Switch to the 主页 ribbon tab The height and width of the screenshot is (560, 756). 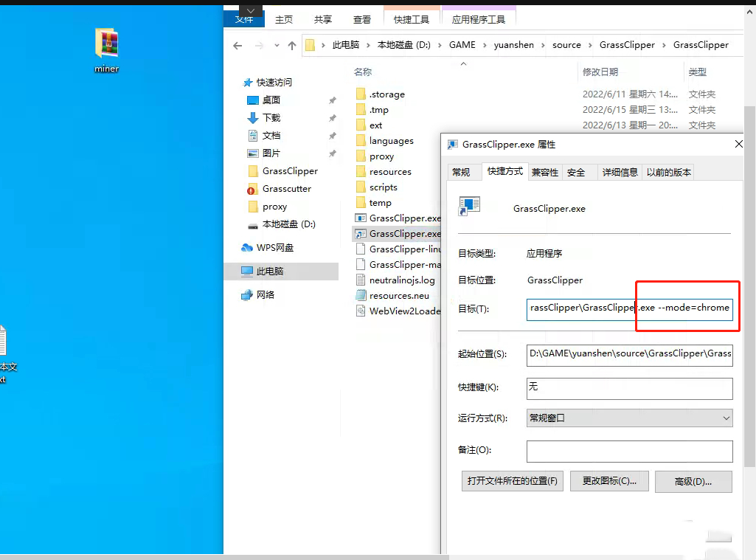[x=283, y=19]
